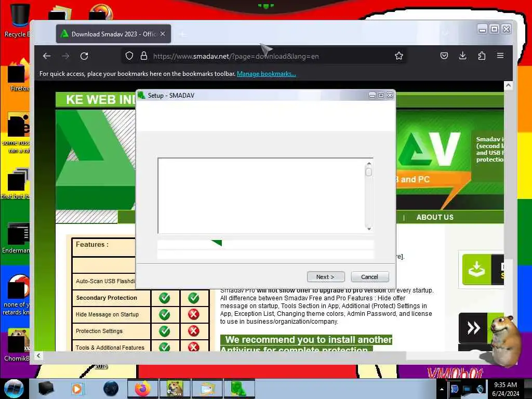The image size is (532, 399).
Task: Click the 'Secondary Protection' table label
Action: tap(107, 298)
